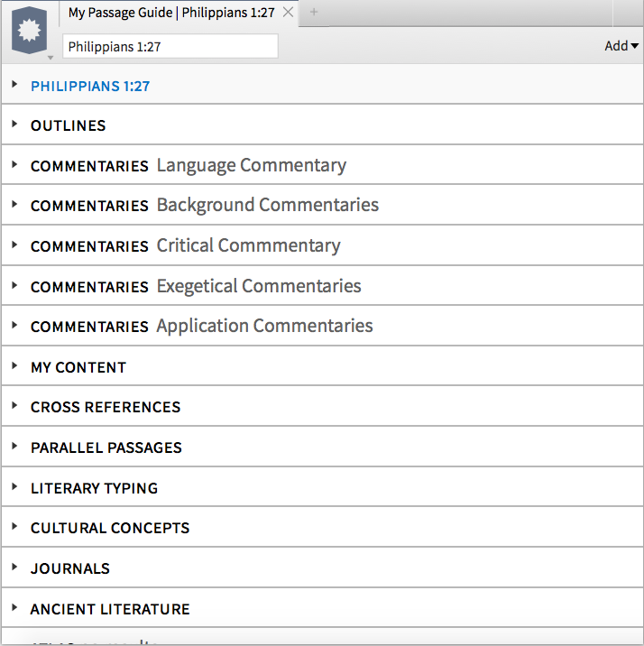Click the Background Commentaries title
This screenshot has width=644, height=646.
tap(268, 205)
